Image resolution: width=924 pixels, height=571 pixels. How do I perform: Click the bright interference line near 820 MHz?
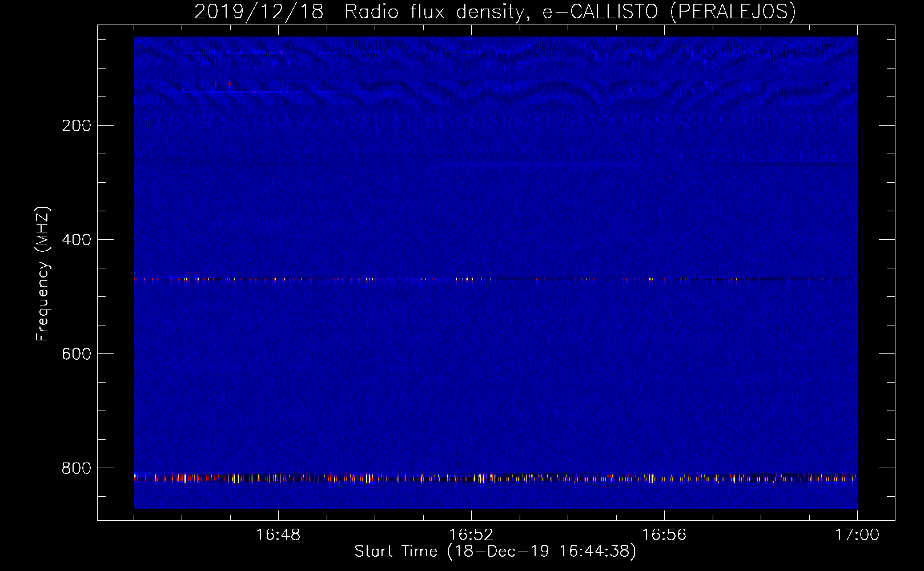pos(496,478)
